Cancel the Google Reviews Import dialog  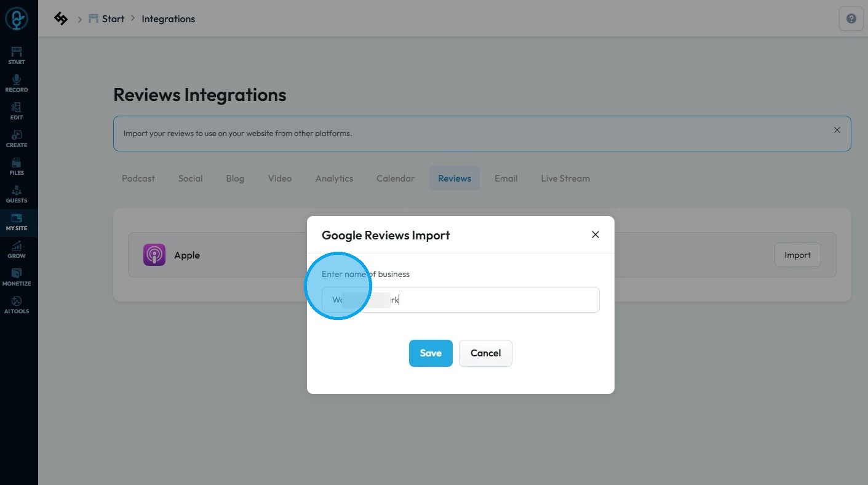485,353
